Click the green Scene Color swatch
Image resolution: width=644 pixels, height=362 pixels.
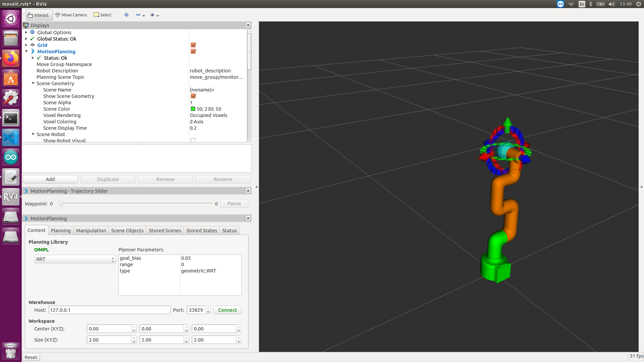click(x=193, y=109)
